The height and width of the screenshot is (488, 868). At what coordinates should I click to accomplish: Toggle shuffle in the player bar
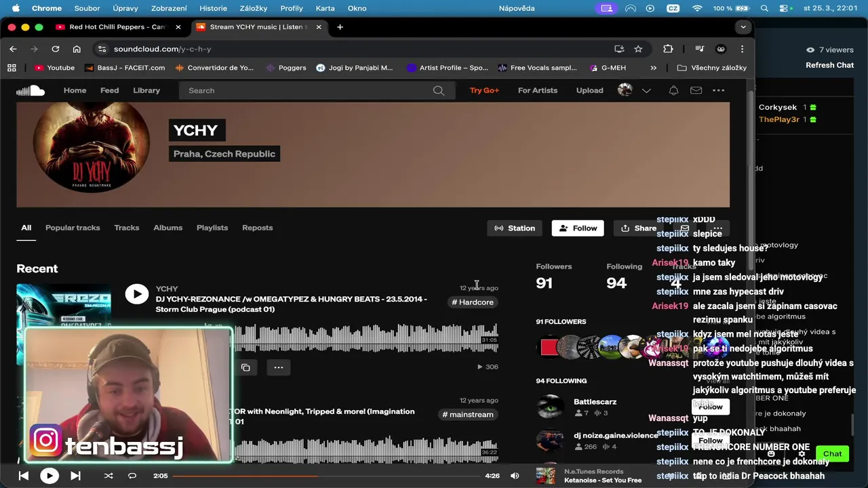(108, 476)
